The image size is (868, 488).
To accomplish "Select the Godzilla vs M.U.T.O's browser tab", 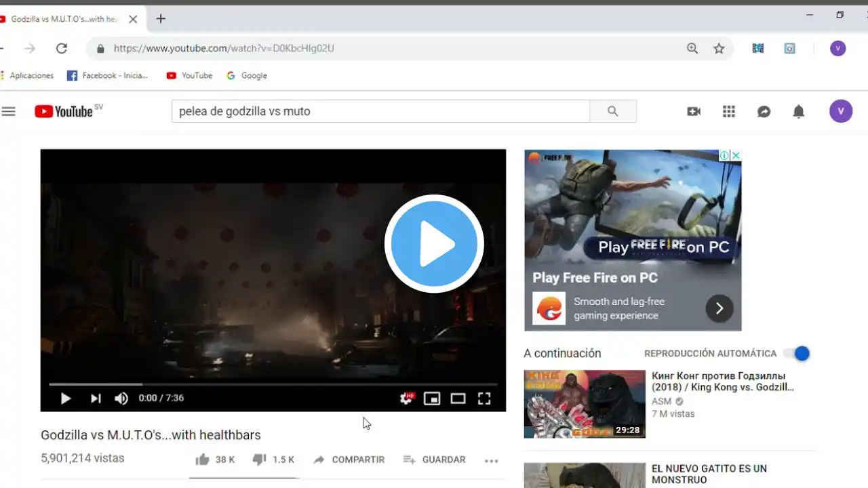I will click(64, 19).
